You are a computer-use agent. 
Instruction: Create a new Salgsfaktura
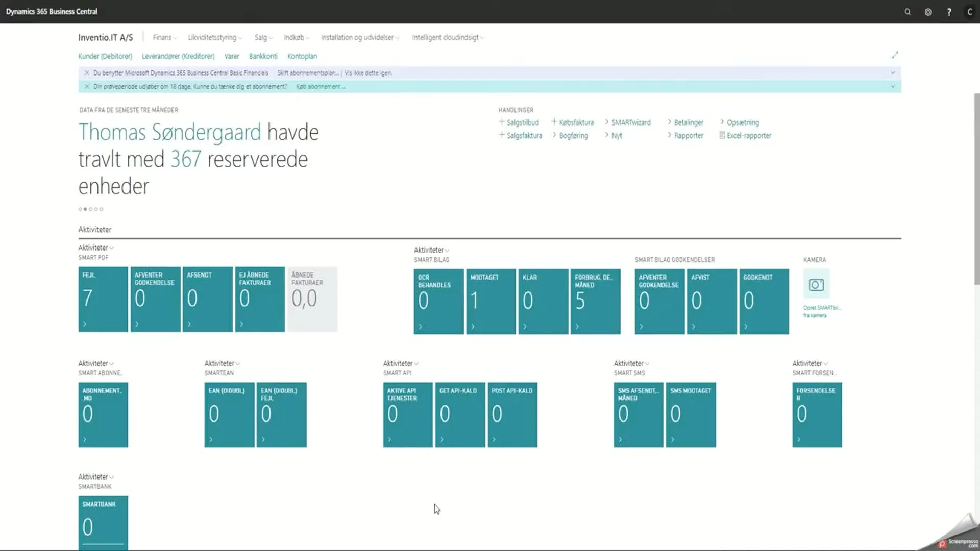click(x=520, y=135)
